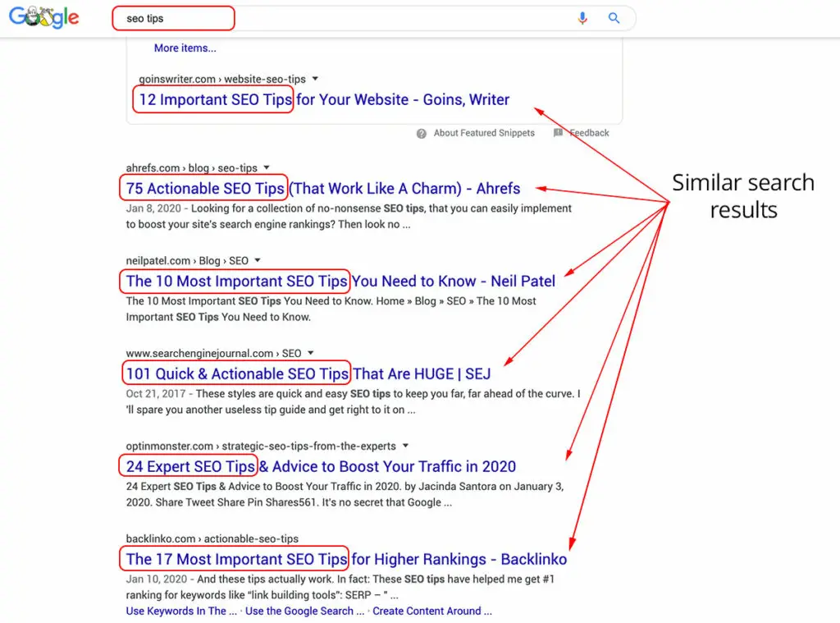Click the 'Feedback' text link
This screenshot has height=623, width=840.
point(589,133)
